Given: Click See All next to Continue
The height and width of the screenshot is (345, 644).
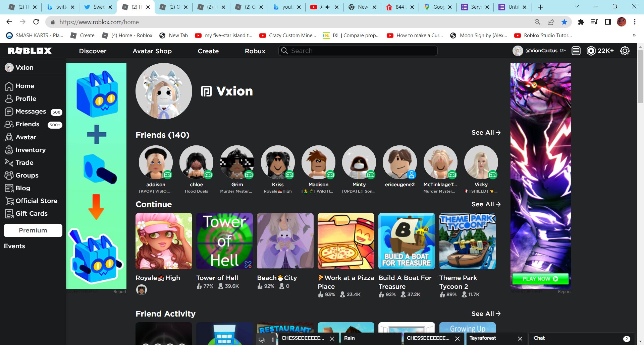Looking at the screenshot, I should 486,204.
